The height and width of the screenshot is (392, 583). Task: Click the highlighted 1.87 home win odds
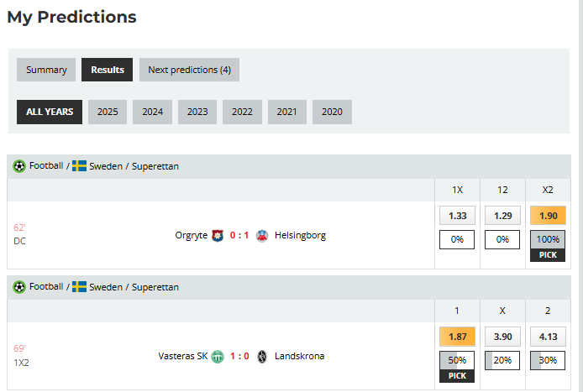point(457,337)
